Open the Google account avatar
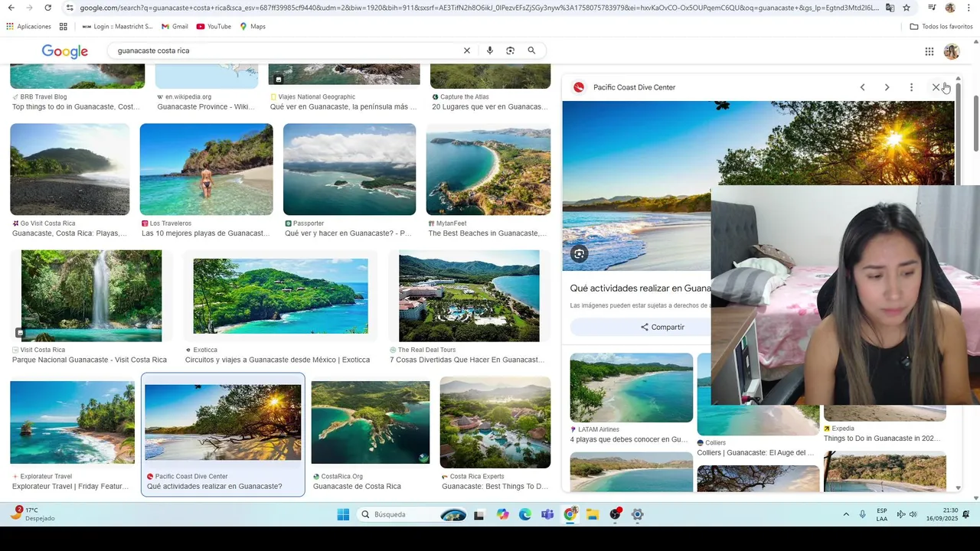The height and width of the screenshot is (551, 980). click(x=952, y=51)
